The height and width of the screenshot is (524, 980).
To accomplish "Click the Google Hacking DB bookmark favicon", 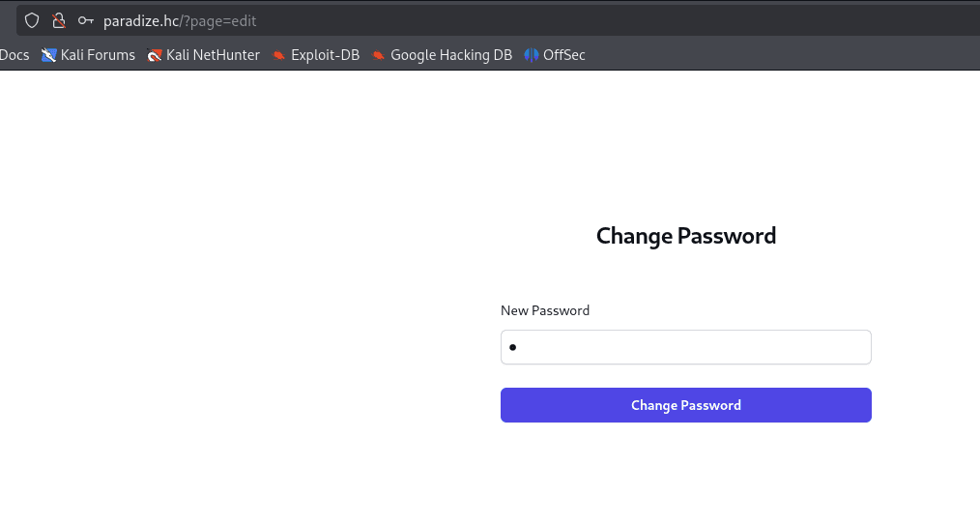I will point(379,55).
